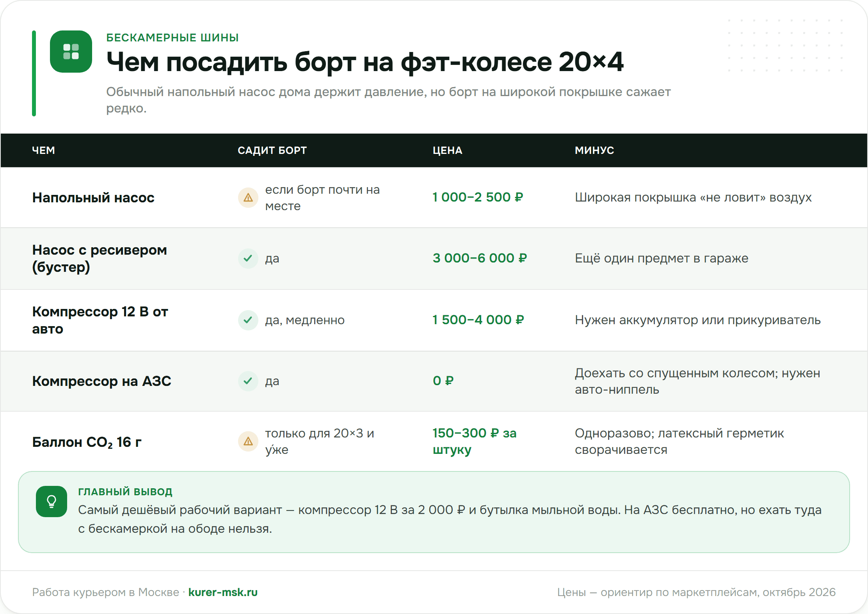
Task: Click the 'БЕСКАМЕРНЫЕ ШИНЫ' category label
Action: (x=173, y=37)
